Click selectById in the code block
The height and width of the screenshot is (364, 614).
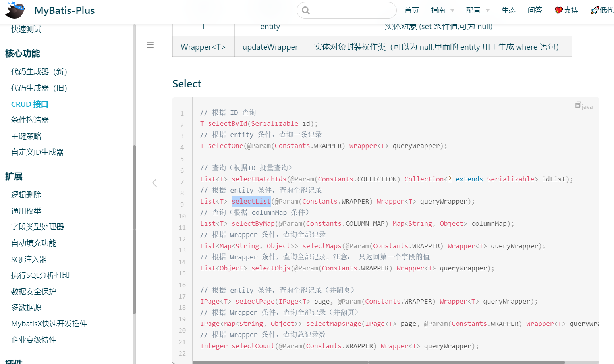click(x=228, y=123)
